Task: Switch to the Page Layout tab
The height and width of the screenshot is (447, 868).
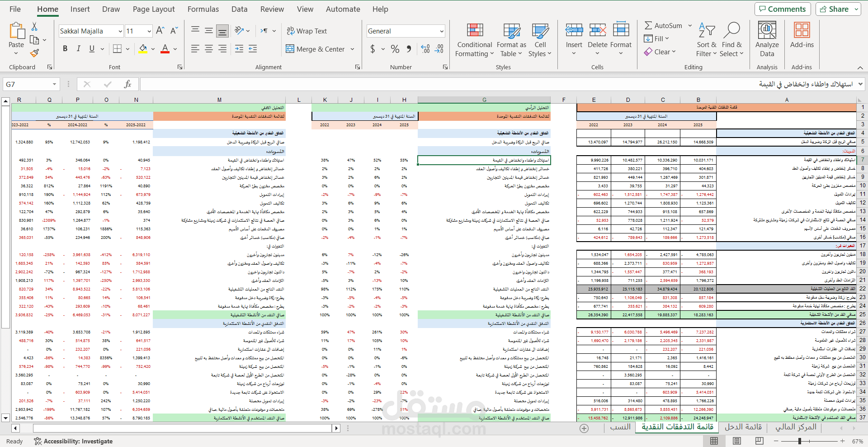Action: coord(154,9)
